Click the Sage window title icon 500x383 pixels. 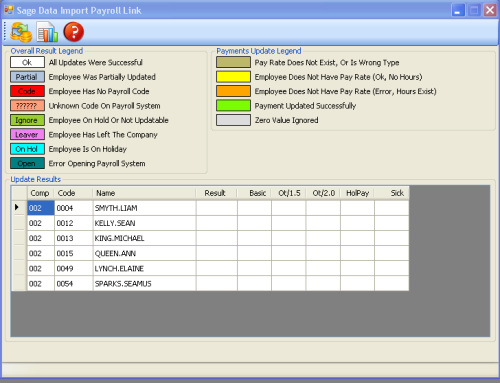pos(9,10)
